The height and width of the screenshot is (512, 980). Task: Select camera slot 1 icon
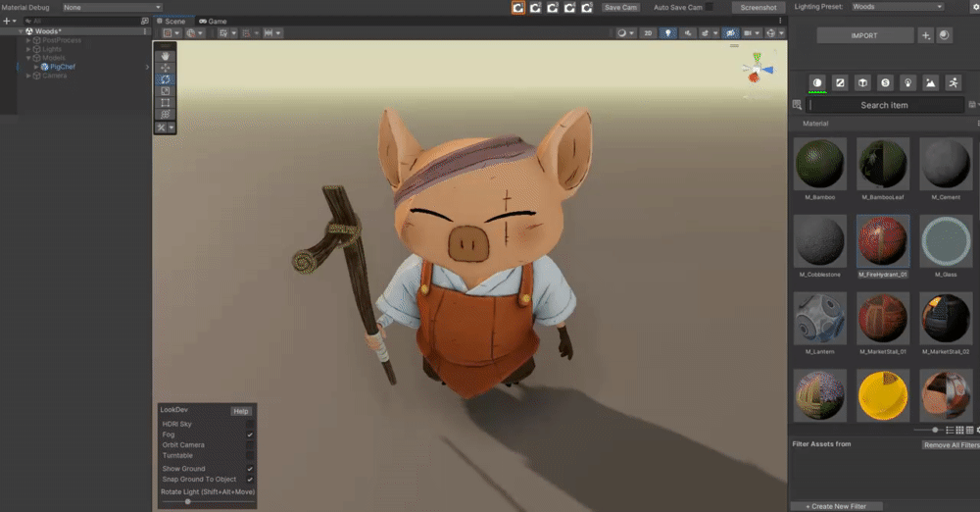(518, 8)
